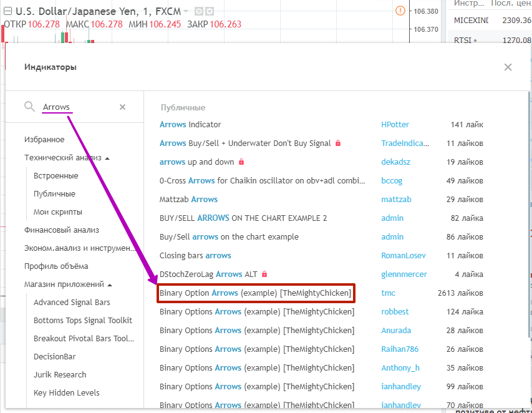Collapse the Магазин приложений section
Viewport: 532px width, 413px height.
tap(110, 285)
